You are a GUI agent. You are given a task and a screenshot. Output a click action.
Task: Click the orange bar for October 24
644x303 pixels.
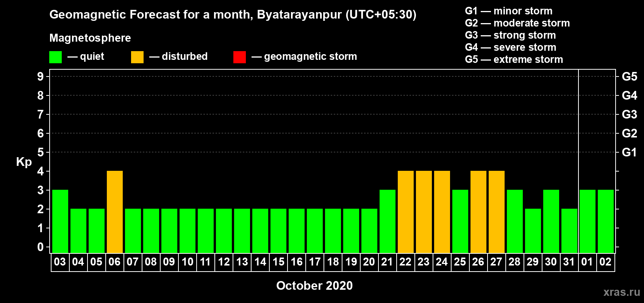pyautogui.click(x=442, y=212)
